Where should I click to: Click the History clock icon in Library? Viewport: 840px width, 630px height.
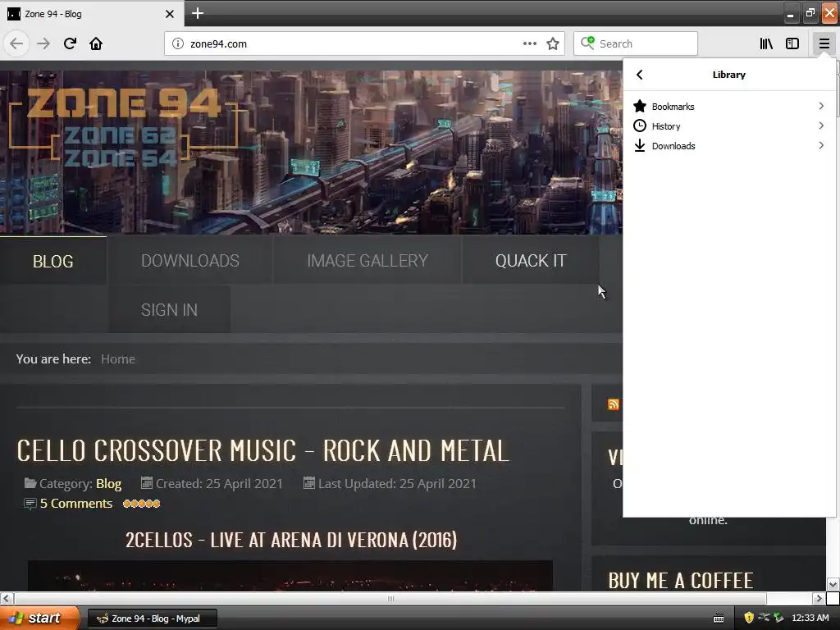[640, 126]
